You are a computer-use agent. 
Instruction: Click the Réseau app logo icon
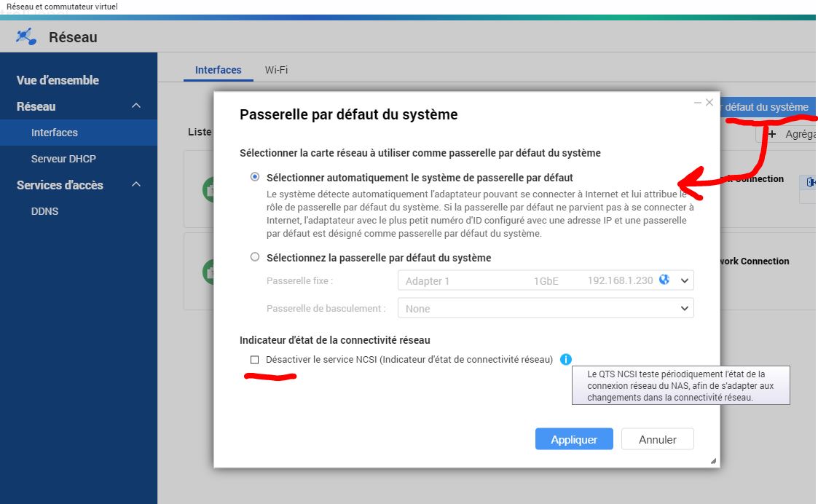[26, 36]
